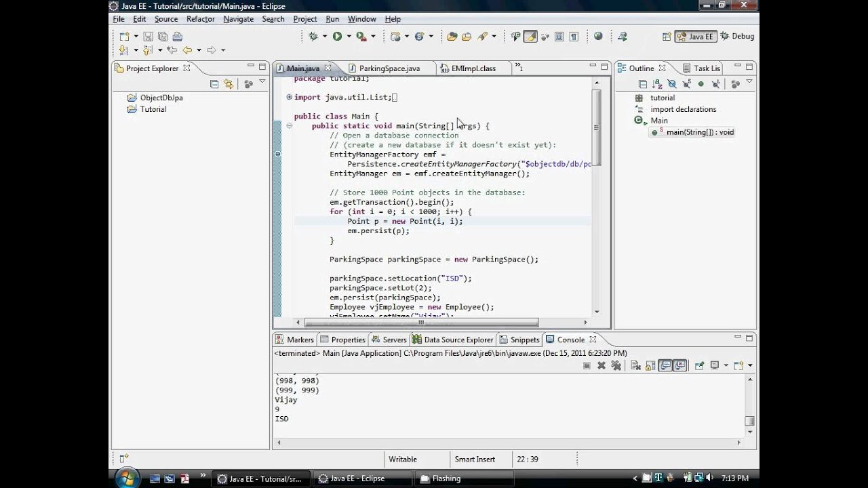The width and height of the screenshot is (868, 488).
Task: Select the ObjectDbJpa project
Action: pos(155,98)
